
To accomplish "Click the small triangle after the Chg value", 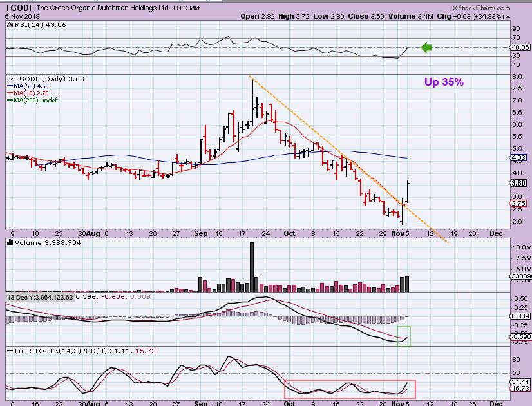I will point(508,17).
